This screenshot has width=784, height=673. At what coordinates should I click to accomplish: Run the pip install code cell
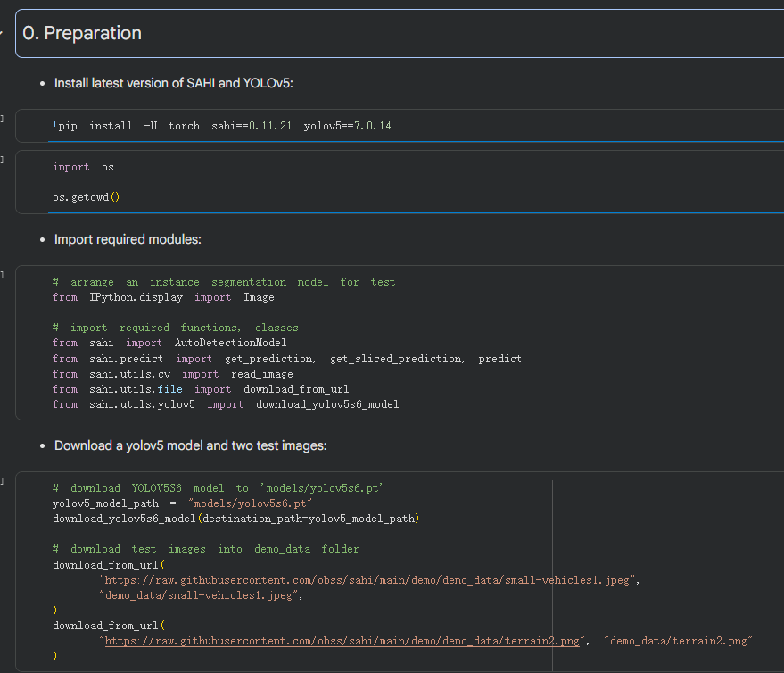point(2,119)
